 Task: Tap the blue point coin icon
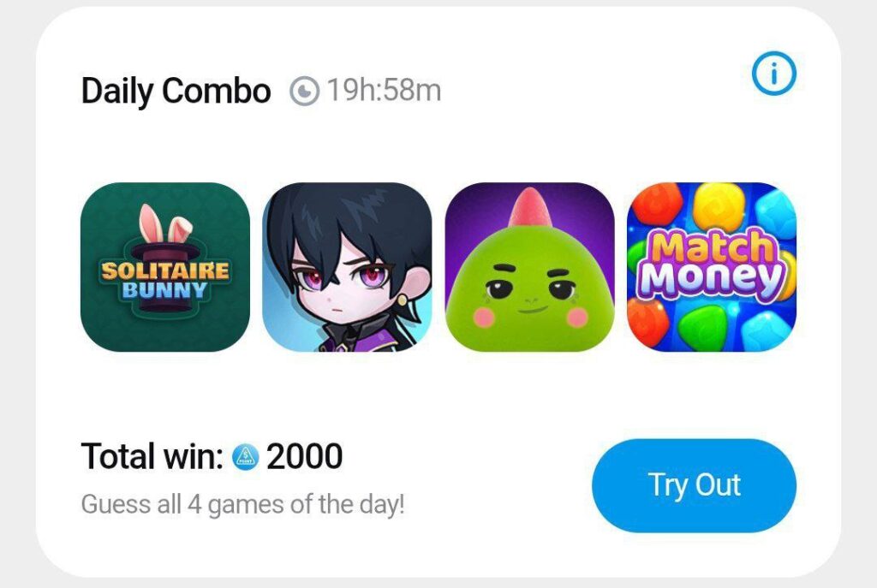point(246,457)
